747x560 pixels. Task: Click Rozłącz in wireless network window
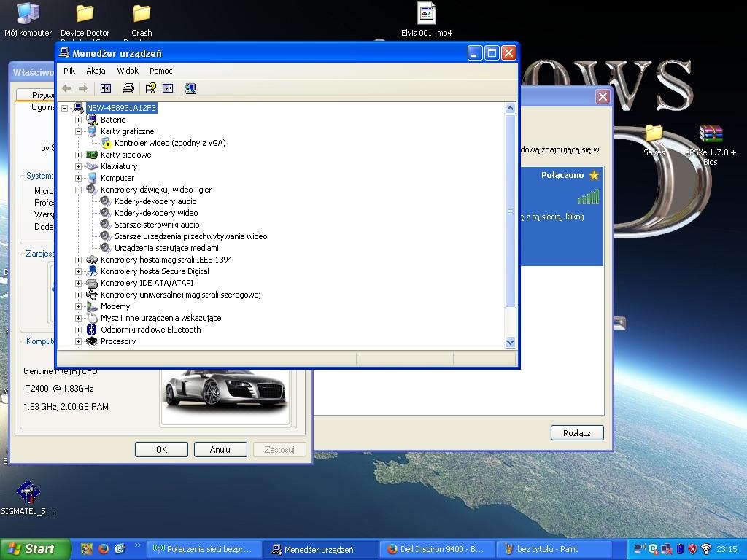(x=577, y=433)
